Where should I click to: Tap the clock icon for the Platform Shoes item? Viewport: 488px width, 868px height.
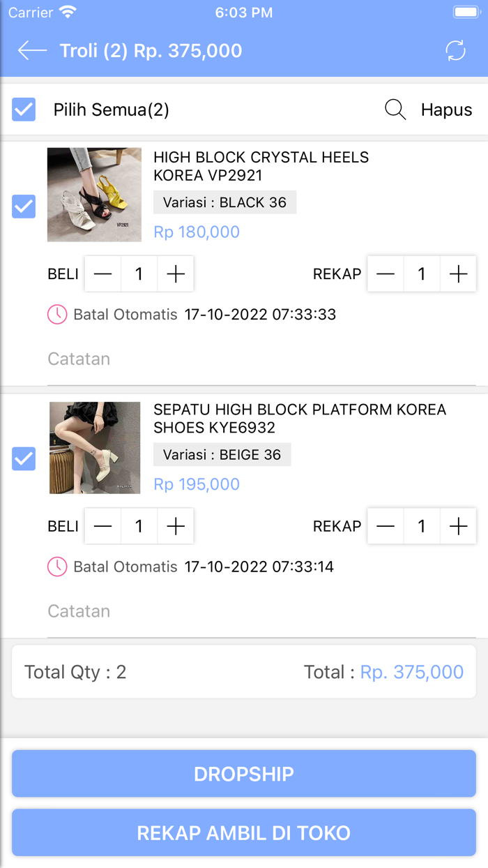pyautogui.click(x=57, y=566)
